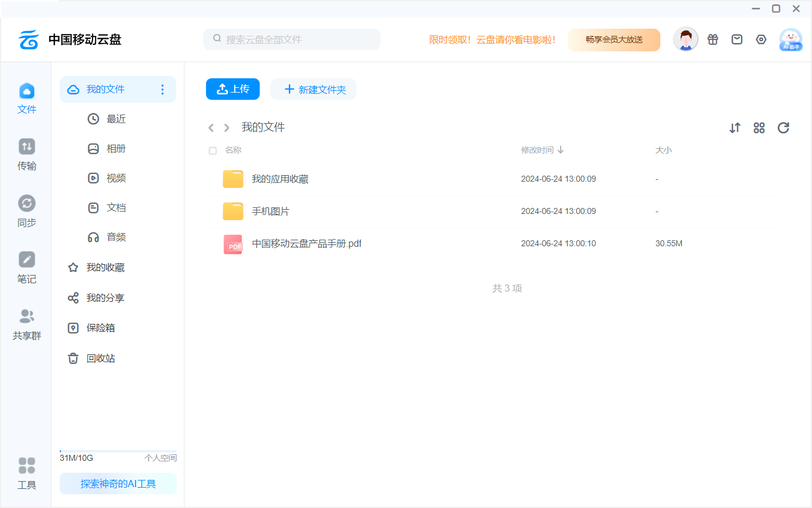Open the Shared Groups (共享群) section

27,325
